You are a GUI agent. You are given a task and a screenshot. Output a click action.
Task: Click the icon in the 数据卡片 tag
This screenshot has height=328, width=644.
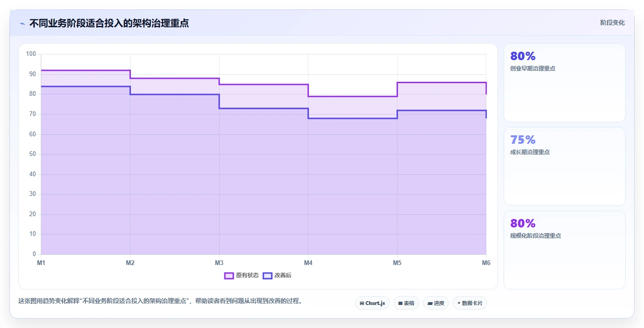(x=459, y=304)
